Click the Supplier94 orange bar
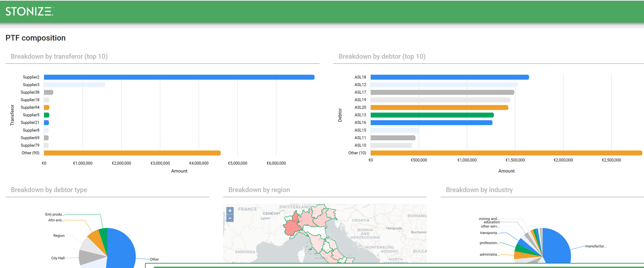Viewport: 644px width, 268px height. [47, 108]
